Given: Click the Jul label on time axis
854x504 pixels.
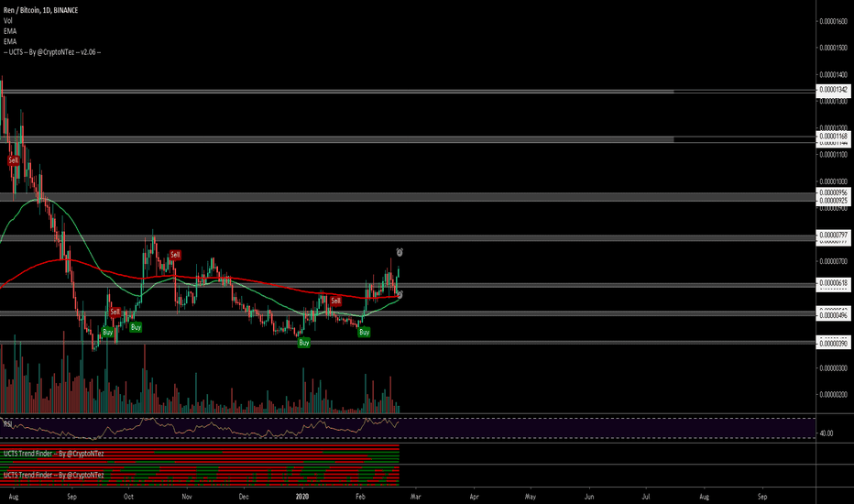Looking at the screenshot, I should click(x=646, y=497).
